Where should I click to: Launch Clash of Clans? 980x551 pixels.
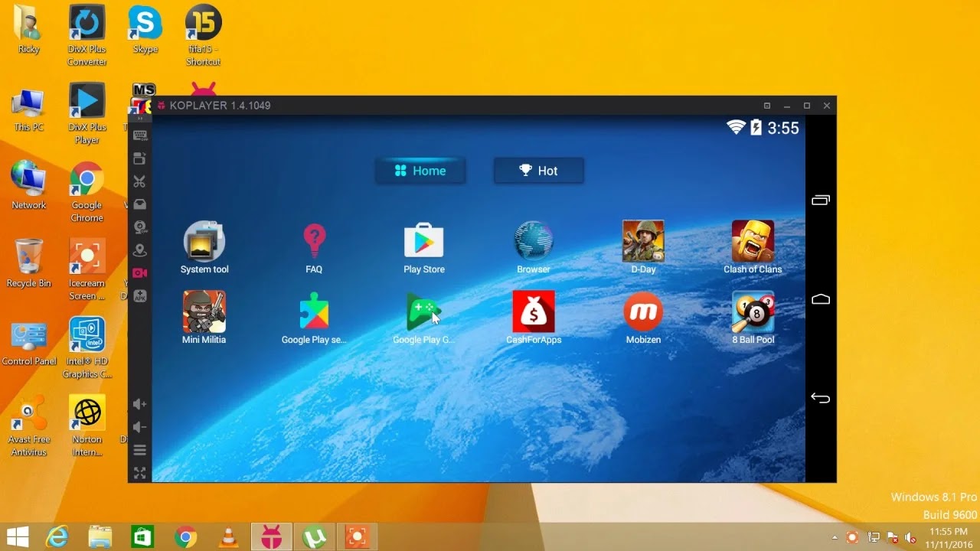coord(753,246)
